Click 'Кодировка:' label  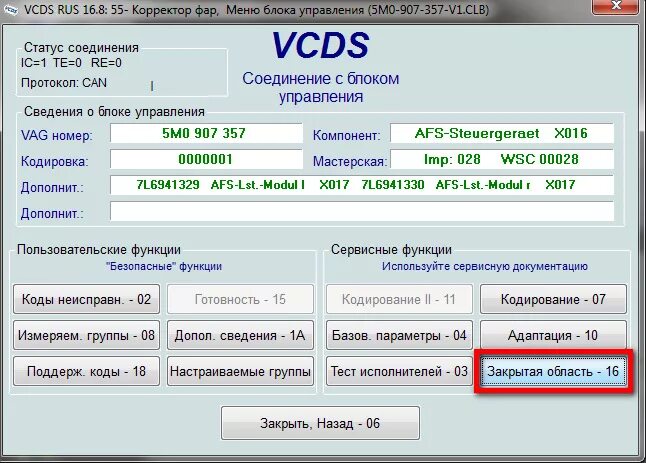coord(55,161)
